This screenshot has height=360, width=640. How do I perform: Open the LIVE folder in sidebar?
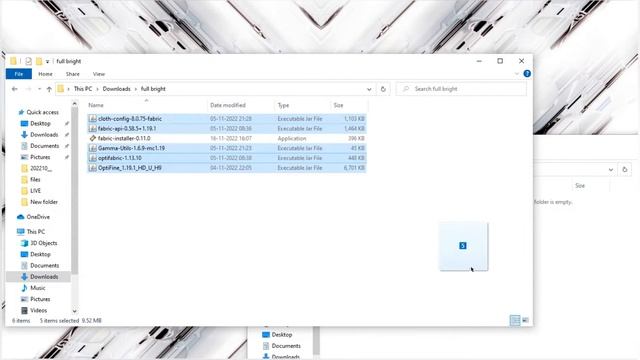point(36,191)
